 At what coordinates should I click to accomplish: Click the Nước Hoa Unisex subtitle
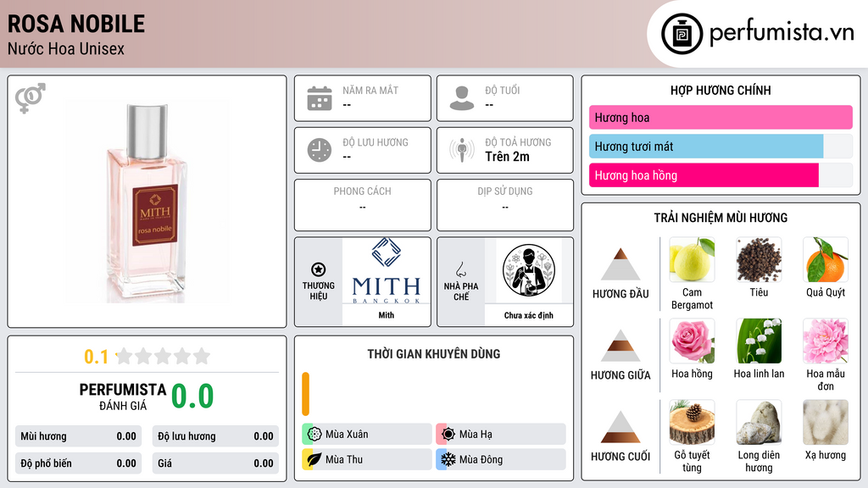pos(66,48)
